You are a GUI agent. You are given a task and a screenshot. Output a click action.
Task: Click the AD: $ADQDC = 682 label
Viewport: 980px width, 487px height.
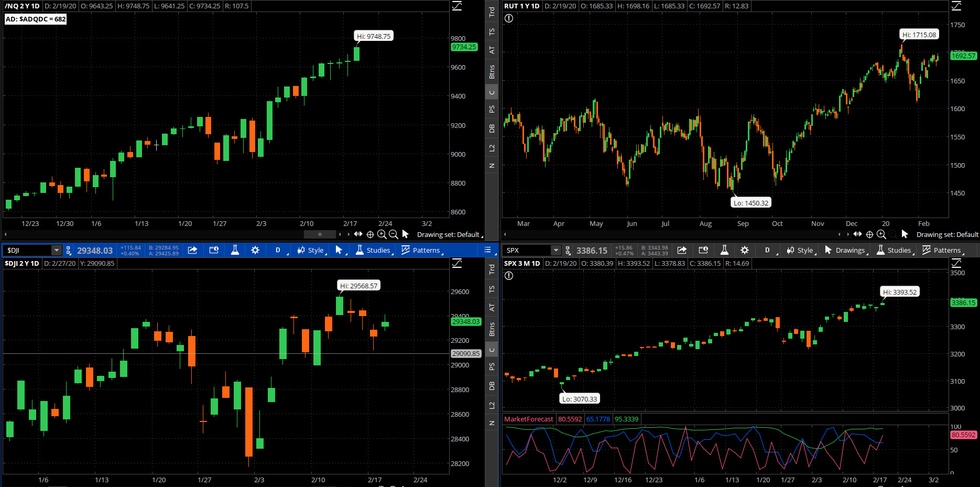pos(36,19)
